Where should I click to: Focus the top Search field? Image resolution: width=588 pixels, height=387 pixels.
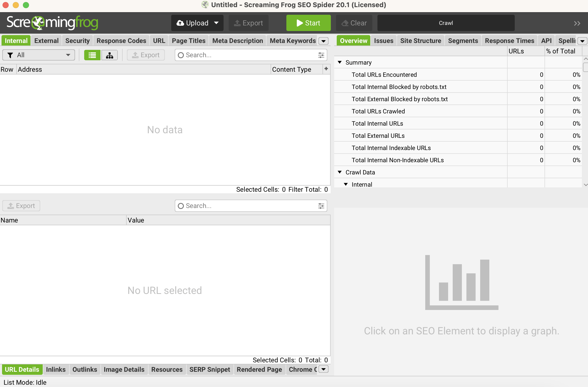251,55
